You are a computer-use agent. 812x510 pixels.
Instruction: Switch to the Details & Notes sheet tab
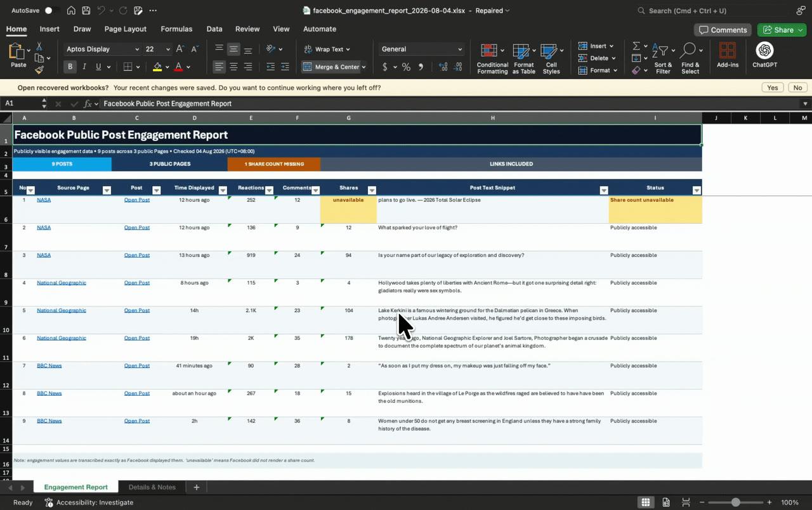pos(152,487)
